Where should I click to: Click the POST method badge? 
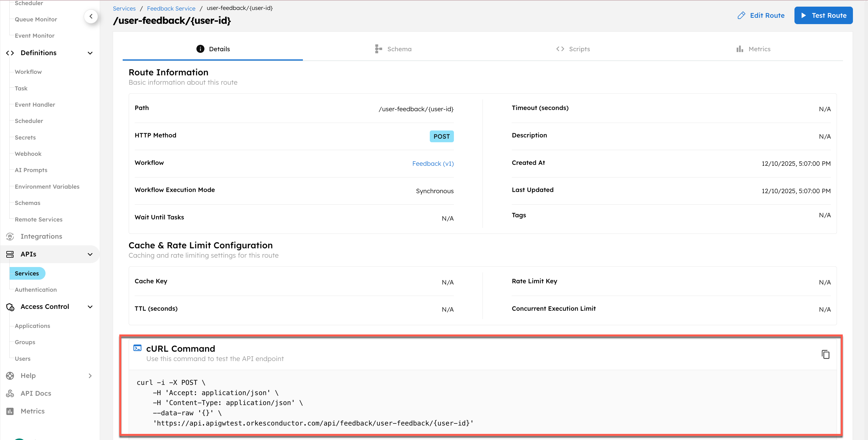[x=442, y=136]
